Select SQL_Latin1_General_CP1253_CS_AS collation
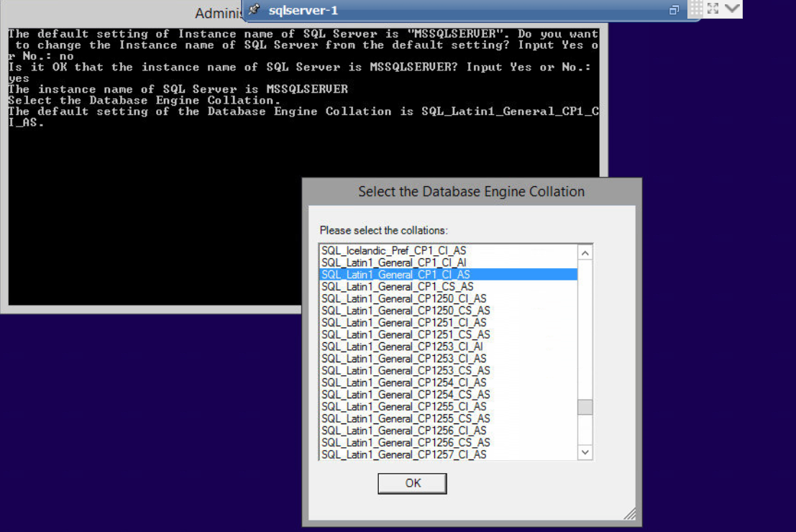This screenshot has width=796, height=532. point(448,370)
